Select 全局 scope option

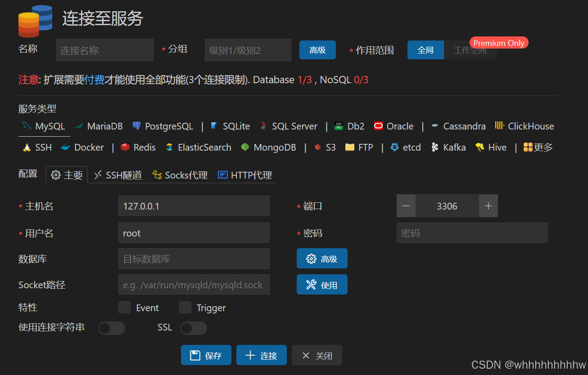pos(425,50)
